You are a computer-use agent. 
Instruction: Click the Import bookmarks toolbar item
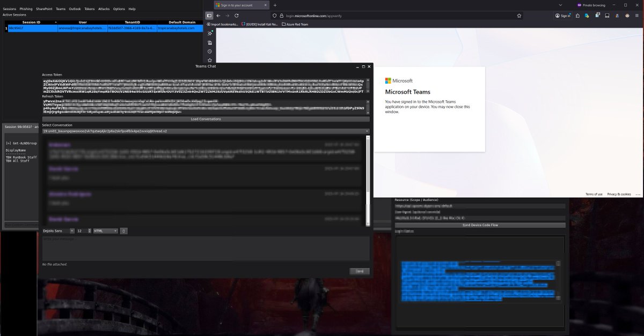pos(222,24)
